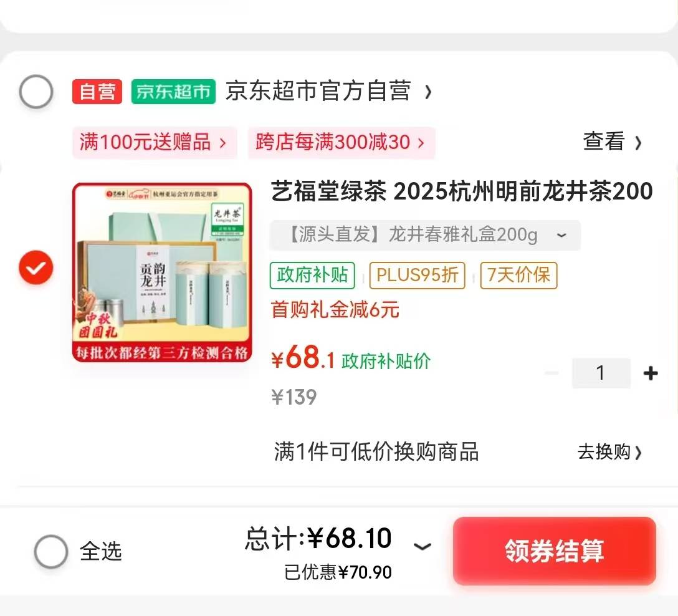Open the 贡韵龙井 product thumbnail
Screen dimensions: 678x616
coord(162,272)
